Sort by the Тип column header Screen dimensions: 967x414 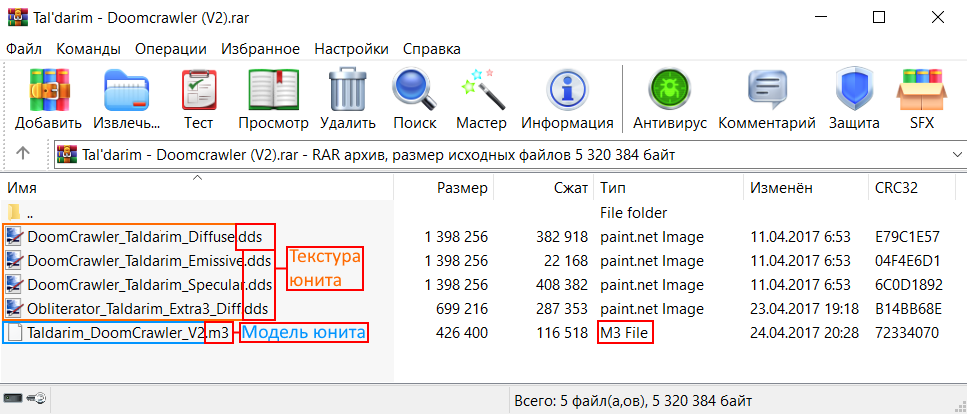669,188
